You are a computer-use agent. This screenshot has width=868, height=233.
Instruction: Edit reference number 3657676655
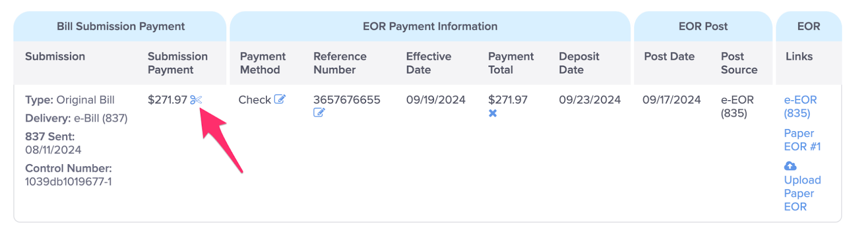click(x=319, y=113)
